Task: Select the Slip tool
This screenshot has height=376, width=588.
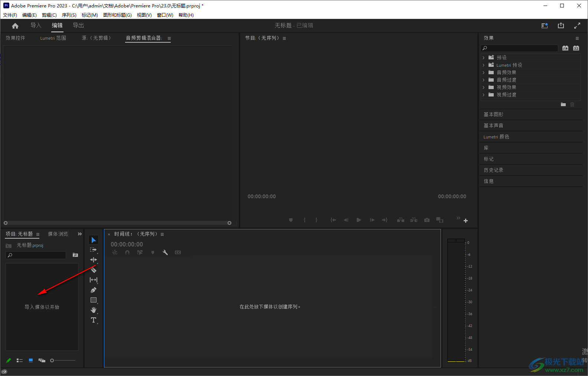Action: [94, 280]
